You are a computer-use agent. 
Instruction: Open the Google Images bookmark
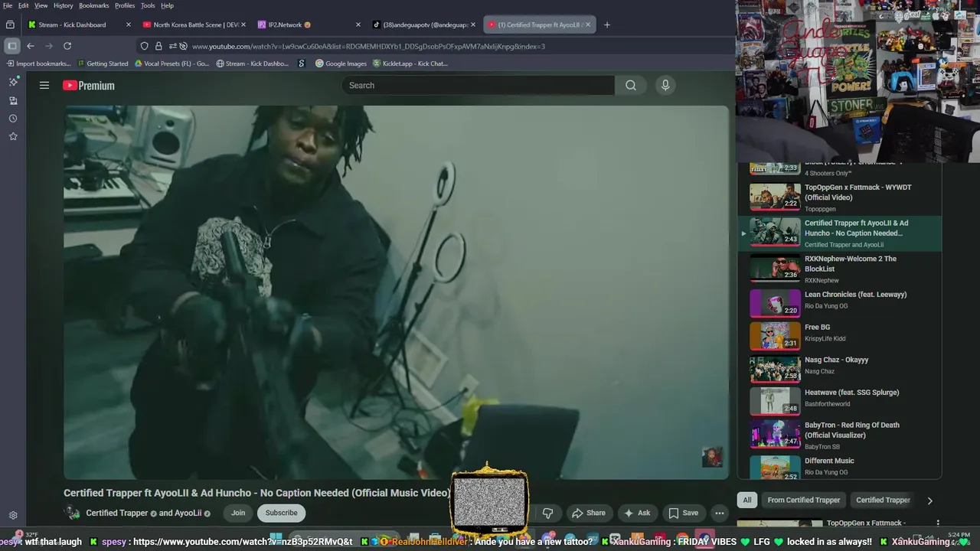(x=341, y=64)
